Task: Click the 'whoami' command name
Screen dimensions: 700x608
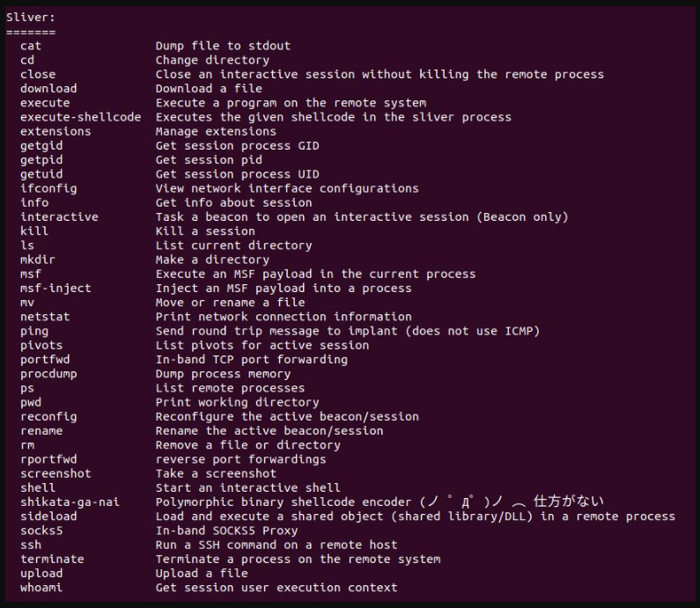Action: pyautogui.click(x=41, y=587)
